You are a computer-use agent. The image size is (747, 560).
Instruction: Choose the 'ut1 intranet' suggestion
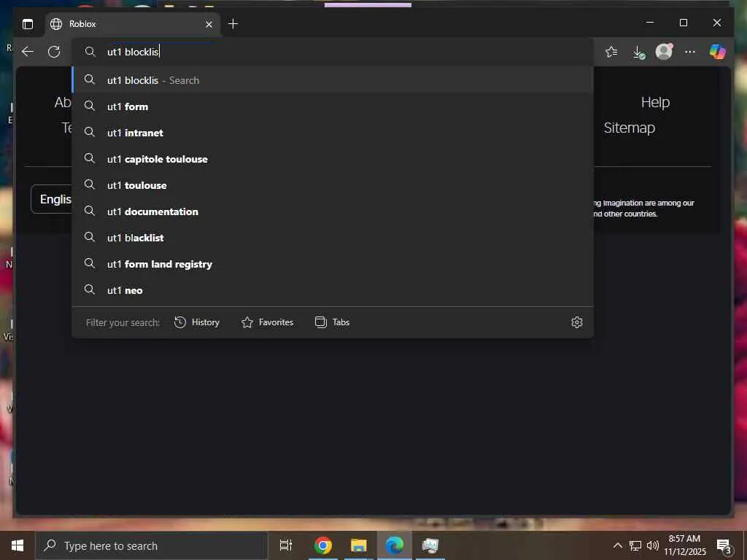(333, 133)
